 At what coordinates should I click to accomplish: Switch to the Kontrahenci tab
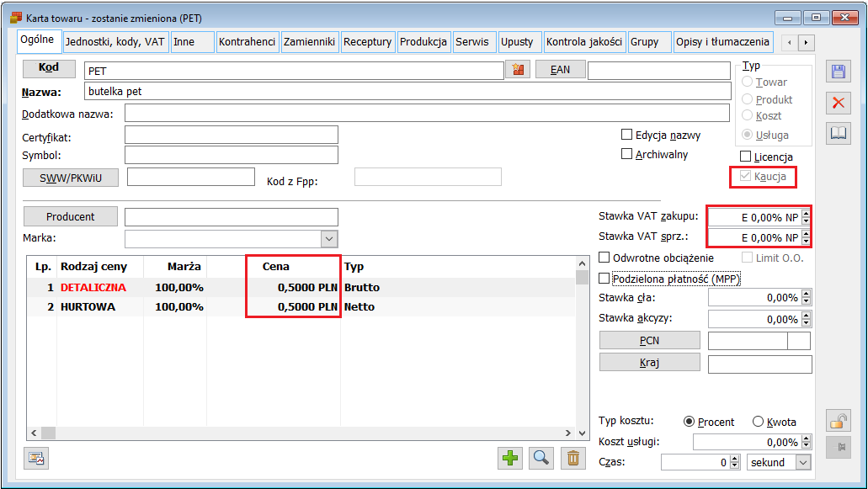[x=247, y=41]
